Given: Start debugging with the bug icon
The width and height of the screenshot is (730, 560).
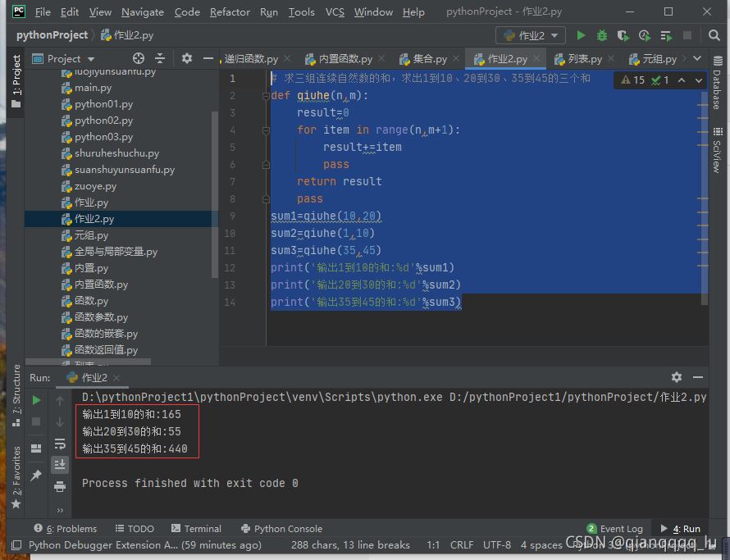Looking at the screenshot, I should click(602, 35).
